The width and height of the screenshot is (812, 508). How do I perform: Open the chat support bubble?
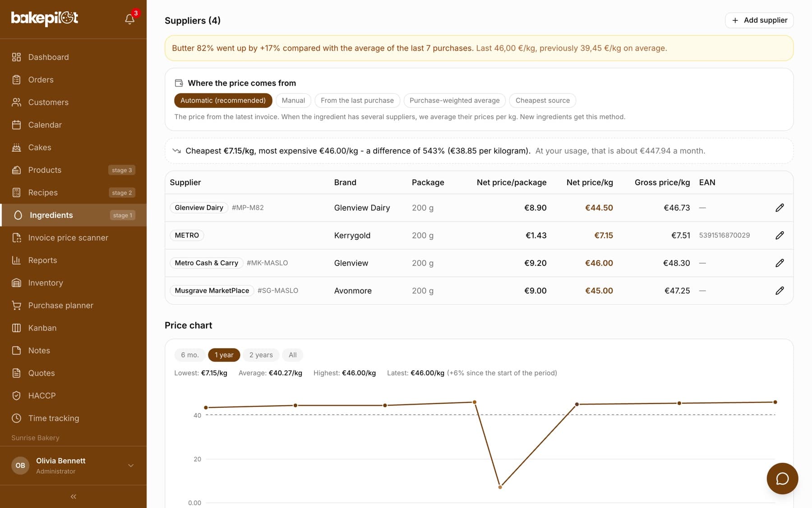(782, 478)
